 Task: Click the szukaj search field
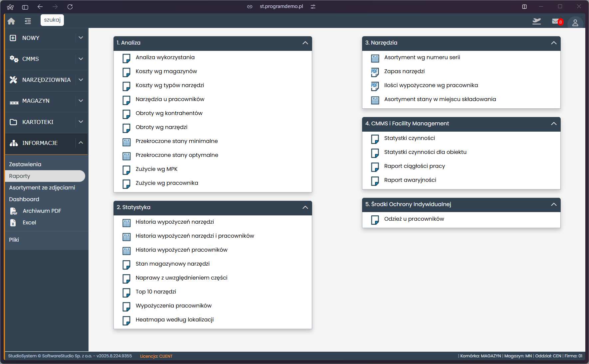point(52,20)
